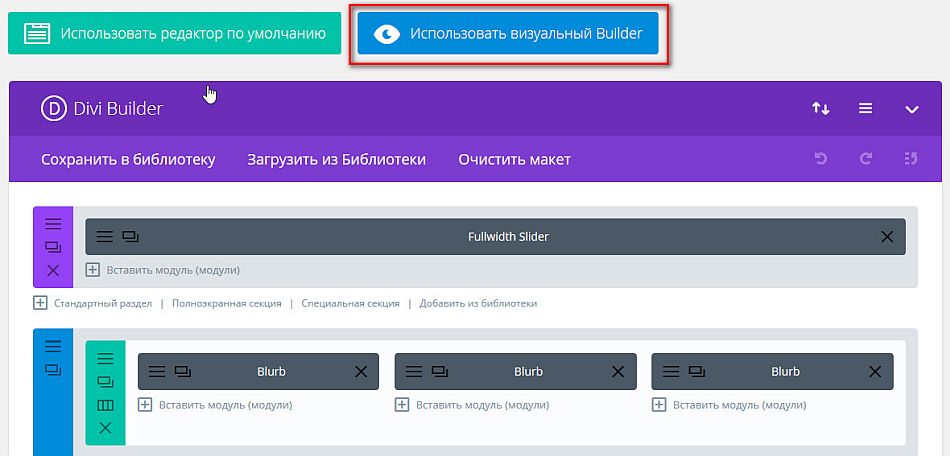
Task: Click the redo arrow icon
Action: [x=866, y=159]
